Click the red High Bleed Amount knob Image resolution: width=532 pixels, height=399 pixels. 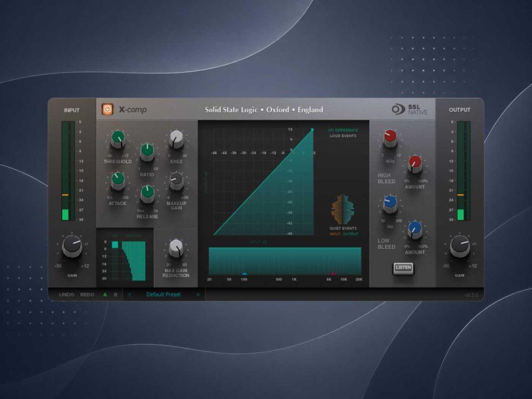point(415,165)
